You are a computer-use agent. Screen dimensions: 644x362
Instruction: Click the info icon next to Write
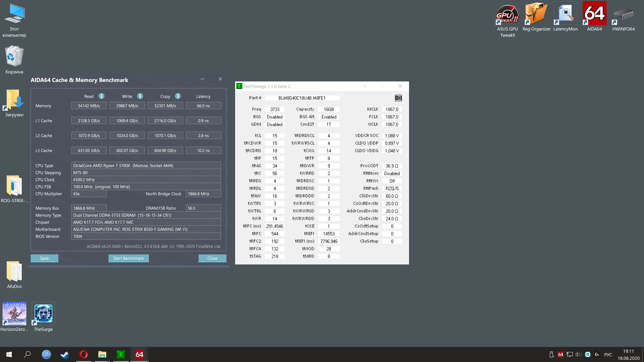point(140,96)
